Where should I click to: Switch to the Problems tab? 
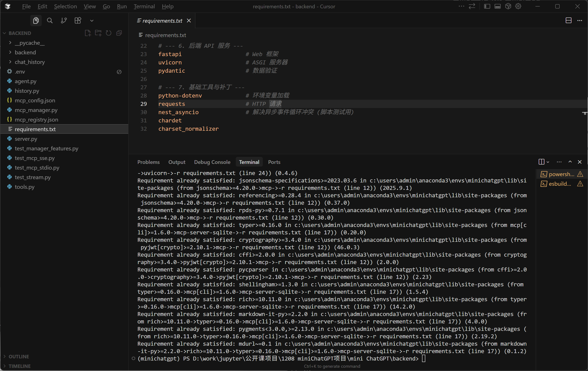(149, 162)
